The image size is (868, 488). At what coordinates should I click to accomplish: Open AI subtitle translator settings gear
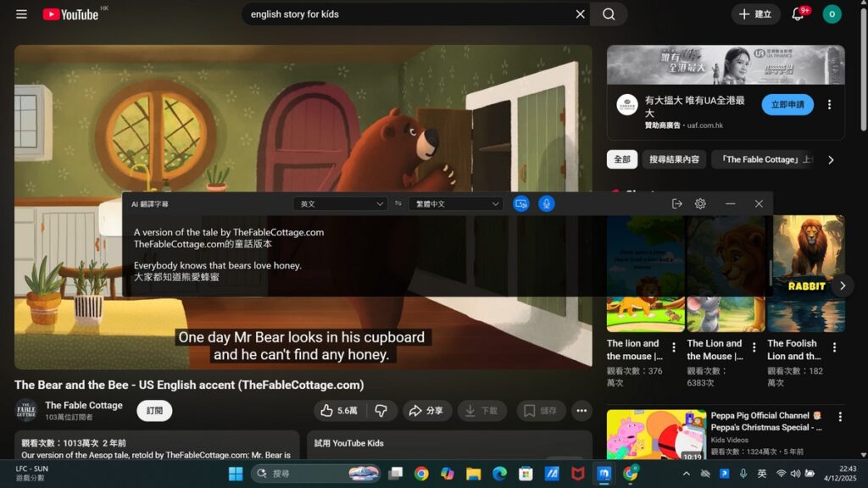(x=700, y=204)
